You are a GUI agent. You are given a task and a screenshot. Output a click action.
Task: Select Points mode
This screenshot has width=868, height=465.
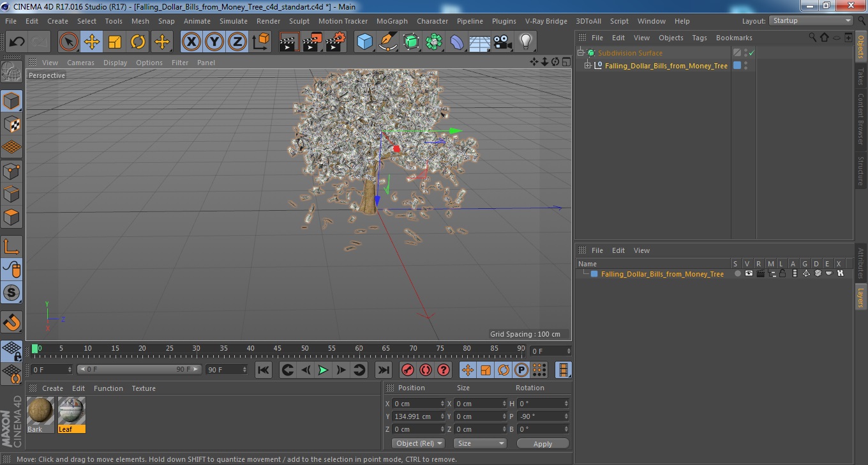tap(11, 171)
